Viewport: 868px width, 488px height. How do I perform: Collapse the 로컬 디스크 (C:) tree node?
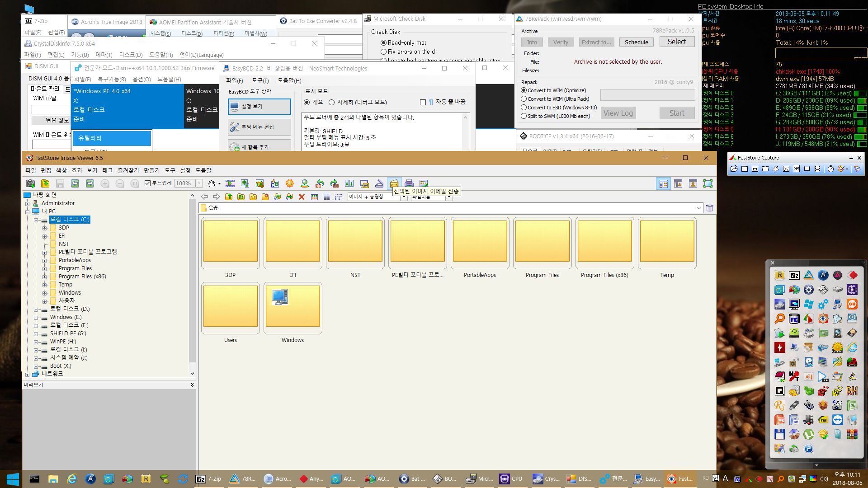[x=36, y=220]
